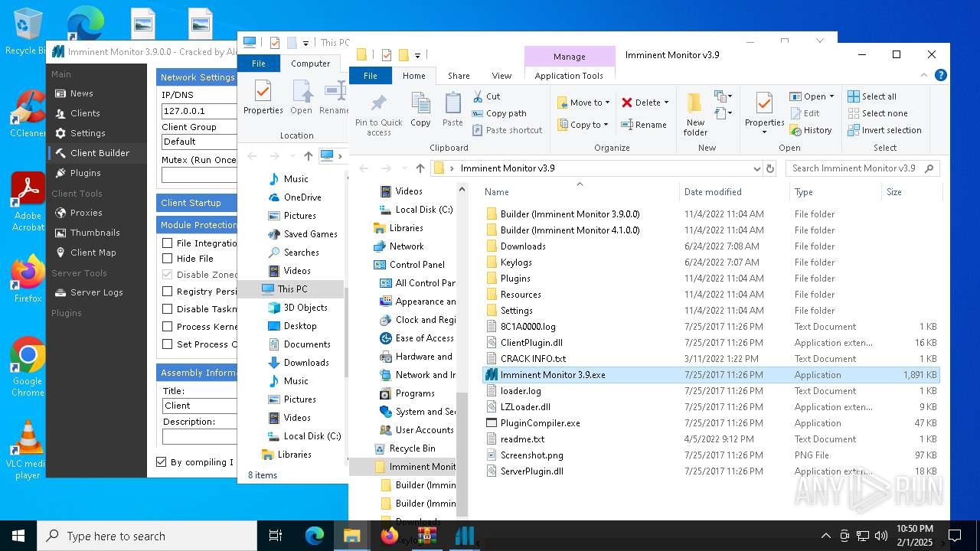Show hidden system tray icons

click(825, 536)
